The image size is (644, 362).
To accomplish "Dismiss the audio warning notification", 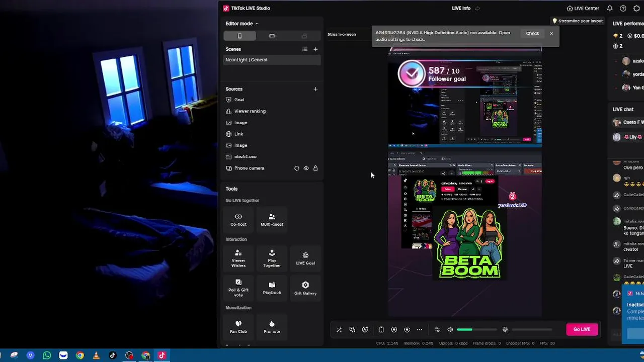I will [551, 34].
